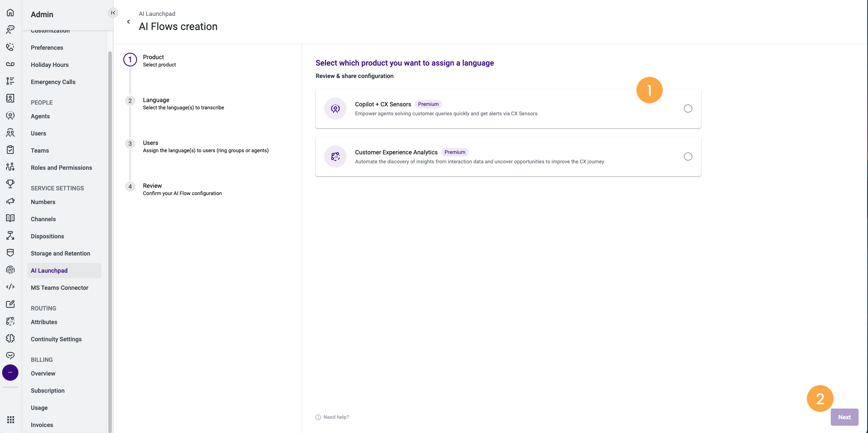Click the back chevron next to AI Flows creation
This screenshot has height=433, width=868.
(x=128, y=21)
